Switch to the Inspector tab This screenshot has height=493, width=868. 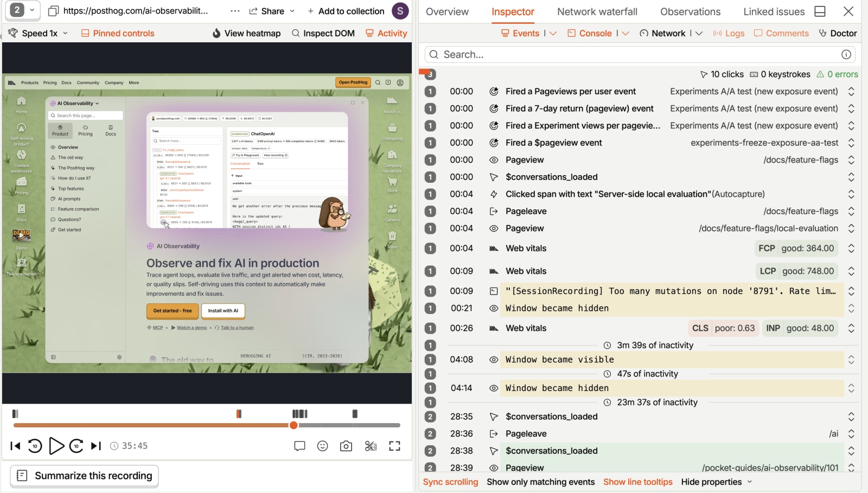[513, 11]
